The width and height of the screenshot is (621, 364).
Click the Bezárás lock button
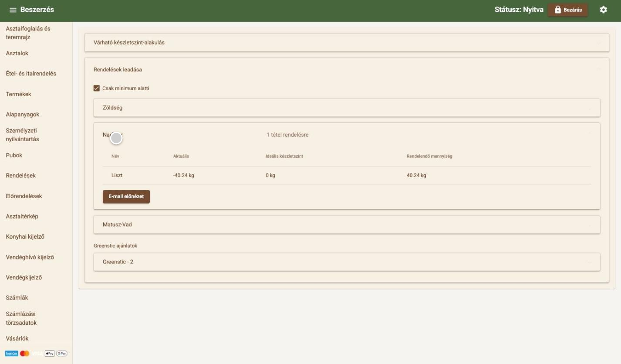[567, 10]
